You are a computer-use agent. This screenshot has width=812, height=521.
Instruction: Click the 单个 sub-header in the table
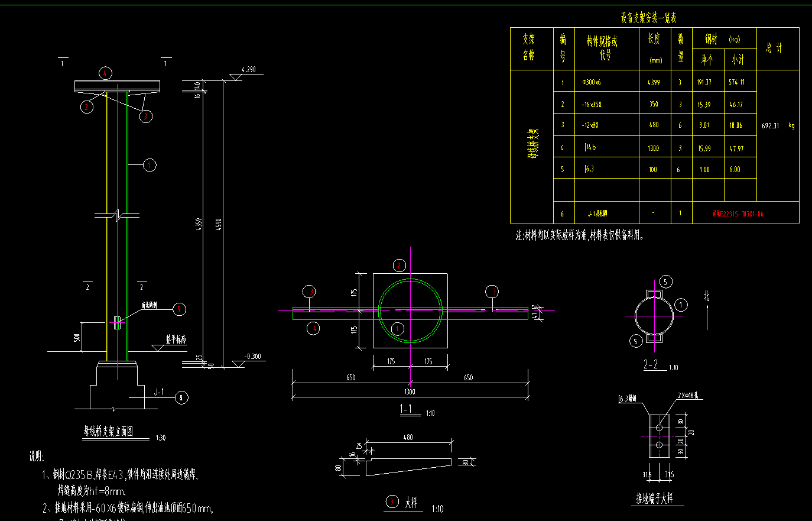(707, 60)
